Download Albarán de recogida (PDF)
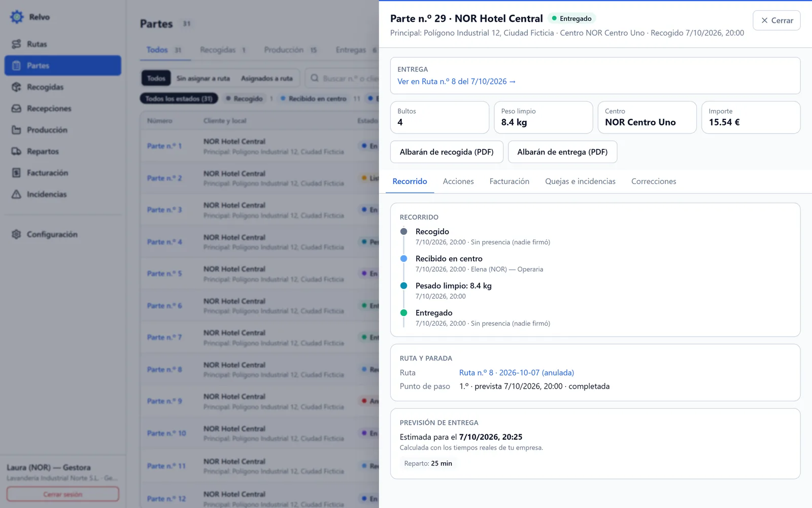Viewport: 812px width, 508px height. [x=447, y=152]
